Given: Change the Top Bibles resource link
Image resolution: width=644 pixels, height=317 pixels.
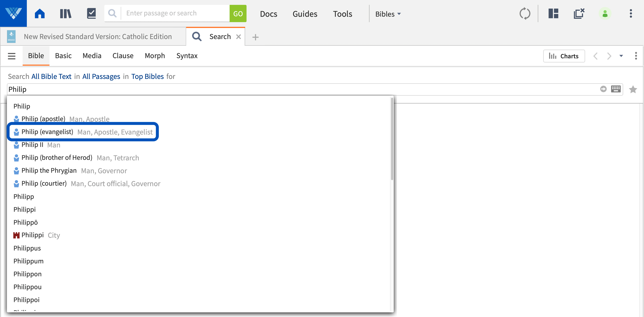Looking at the screenshot, I should tap(148, 76).
